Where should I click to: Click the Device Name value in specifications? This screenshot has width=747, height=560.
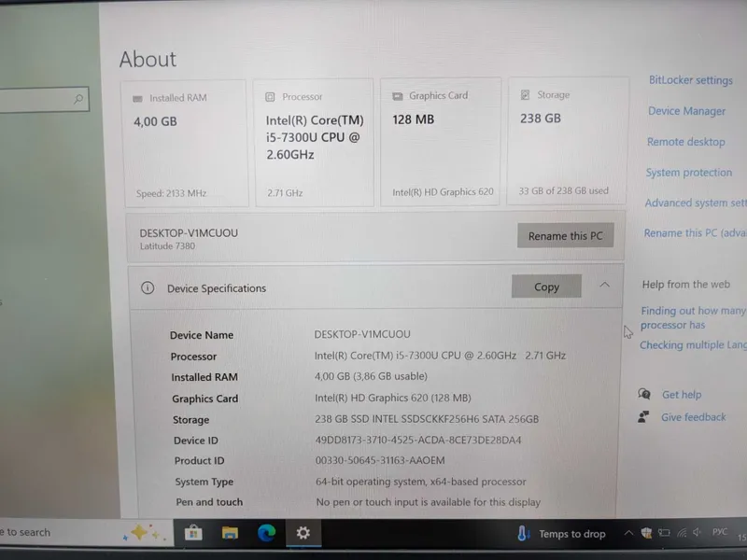coord(362,334)
